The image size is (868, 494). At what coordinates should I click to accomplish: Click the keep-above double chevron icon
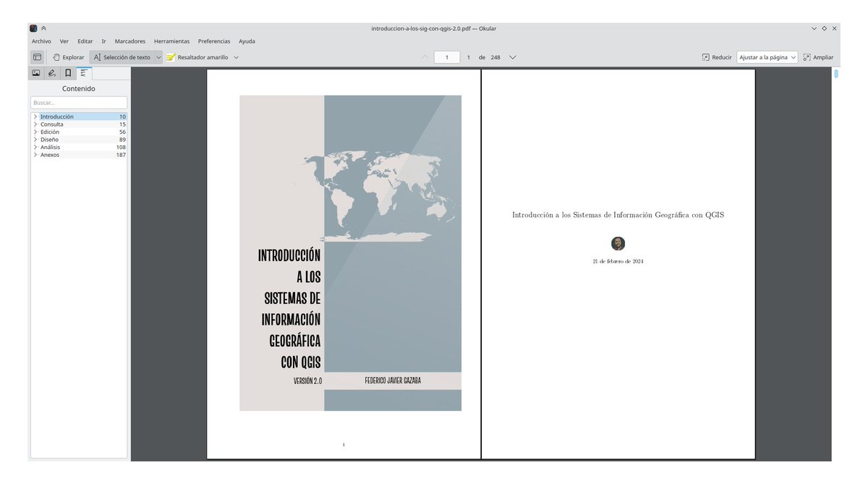point(44,28)
